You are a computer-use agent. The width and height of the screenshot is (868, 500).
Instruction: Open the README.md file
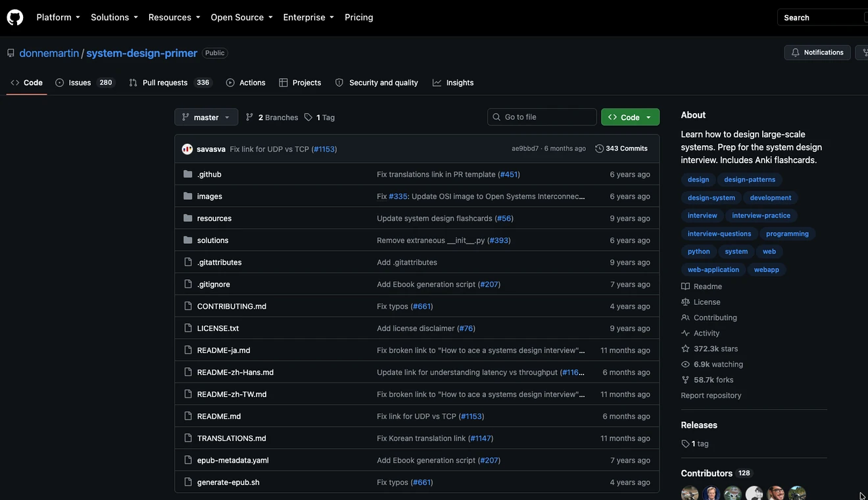[219, 416]
